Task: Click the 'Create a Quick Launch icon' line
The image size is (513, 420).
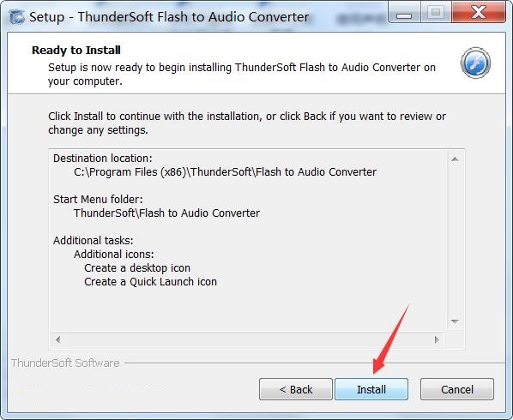Action: (x=150, y=282)
